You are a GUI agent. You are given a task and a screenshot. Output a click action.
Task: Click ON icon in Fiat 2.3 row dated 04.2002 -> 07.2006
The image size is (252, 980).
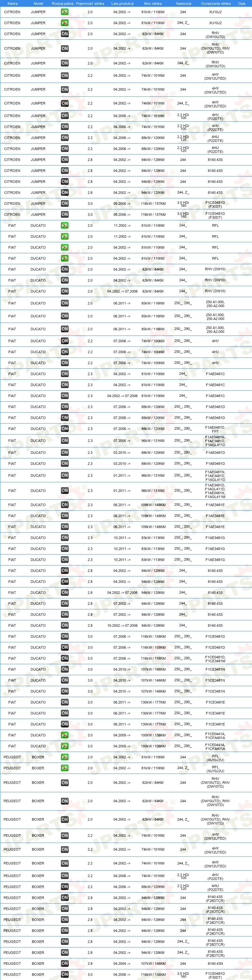[65, 396]
